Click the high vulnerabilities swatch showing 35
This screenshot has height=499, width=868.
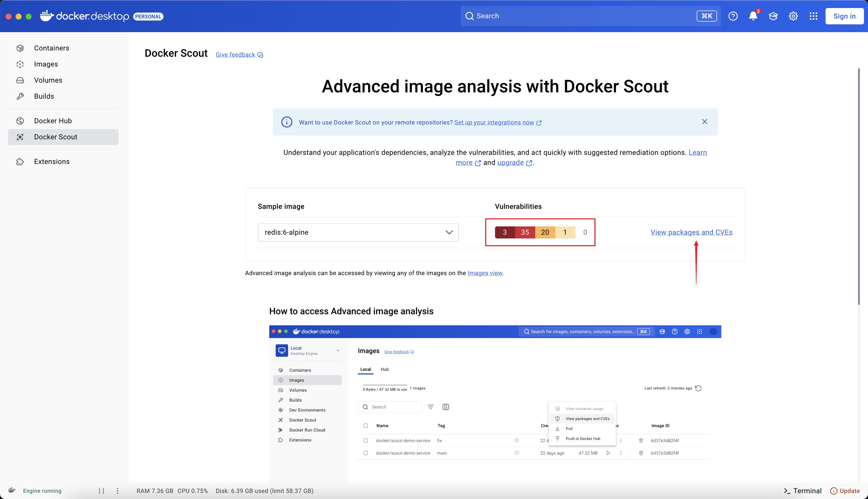tap(525, 232)
